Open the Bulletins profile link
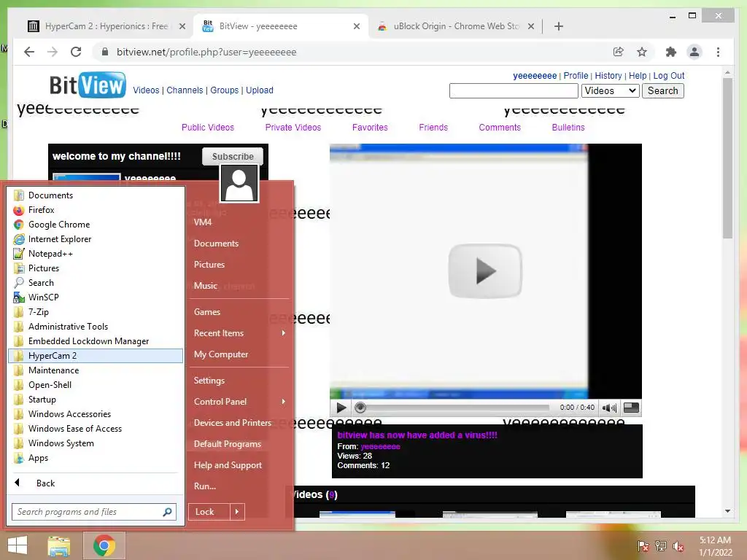 568,128
